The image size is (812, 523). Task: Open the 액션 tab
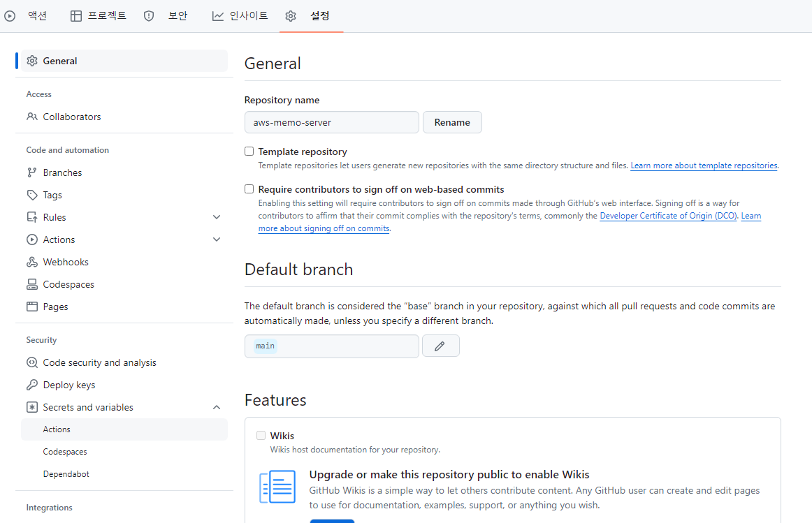(37, 16)
